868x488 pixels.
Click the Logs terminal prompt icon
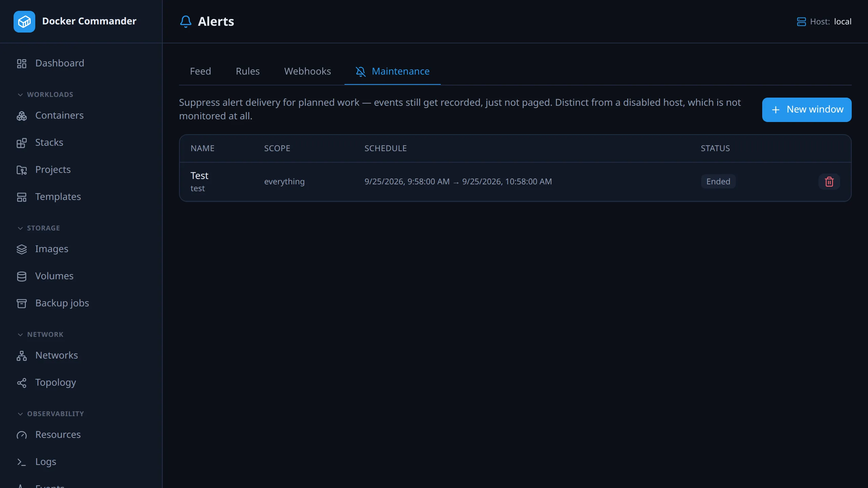click(x=22, y=462)
